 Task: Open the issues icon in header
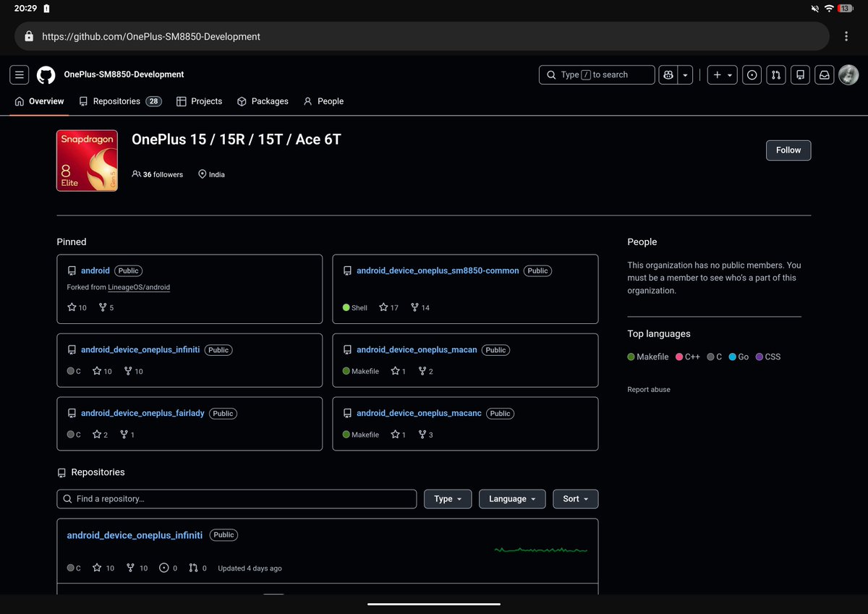pos(752,74)
